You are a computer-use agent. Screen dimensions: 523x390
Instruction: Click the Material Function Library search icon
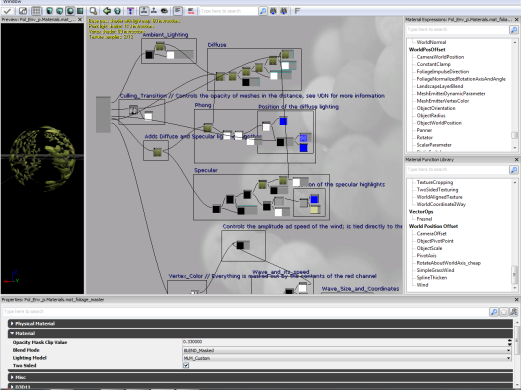pyautogui.click(x=514, y=170)
